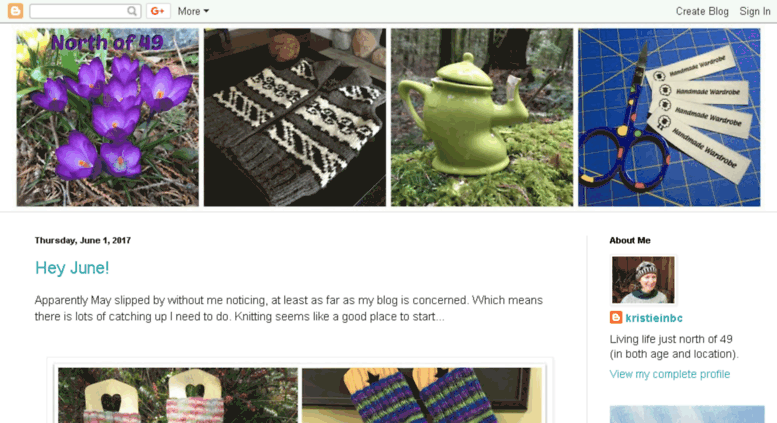
Task: Click the scissors and labels header photo
Action: tap(669, 117)
